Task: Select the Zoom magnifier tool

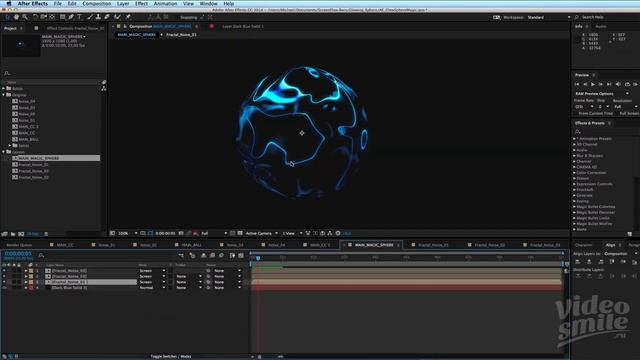Action: (25, 17)
